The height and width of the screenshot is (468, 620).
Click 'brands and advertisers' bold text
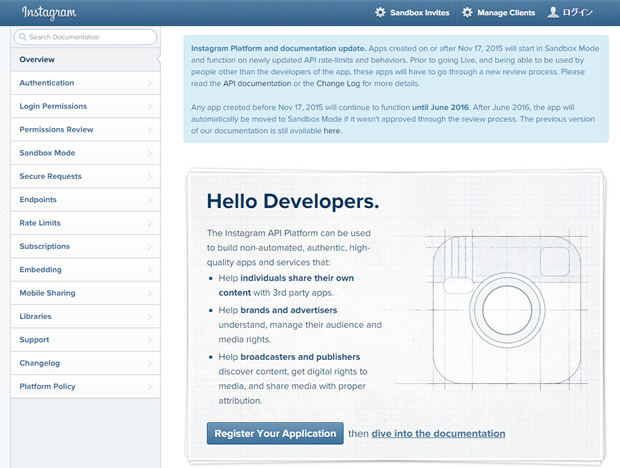tap(289, 310)
